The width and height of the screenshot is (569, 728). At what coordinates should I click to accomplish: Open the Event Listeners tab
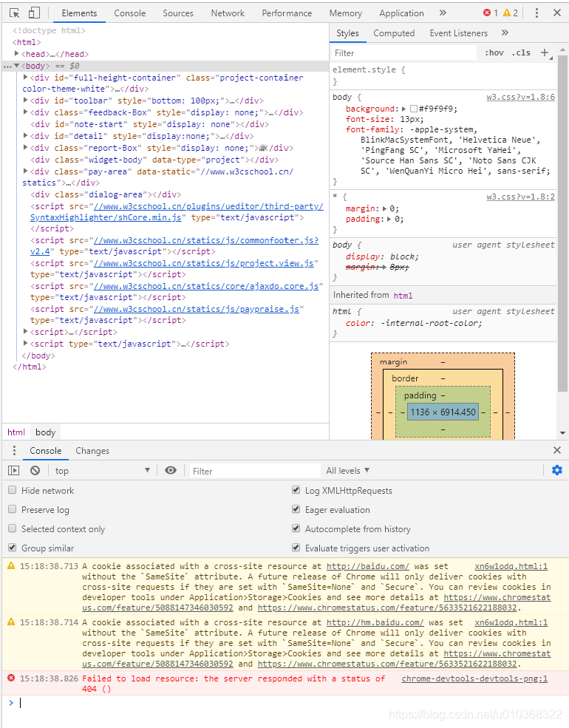click(x=459, y=33)
